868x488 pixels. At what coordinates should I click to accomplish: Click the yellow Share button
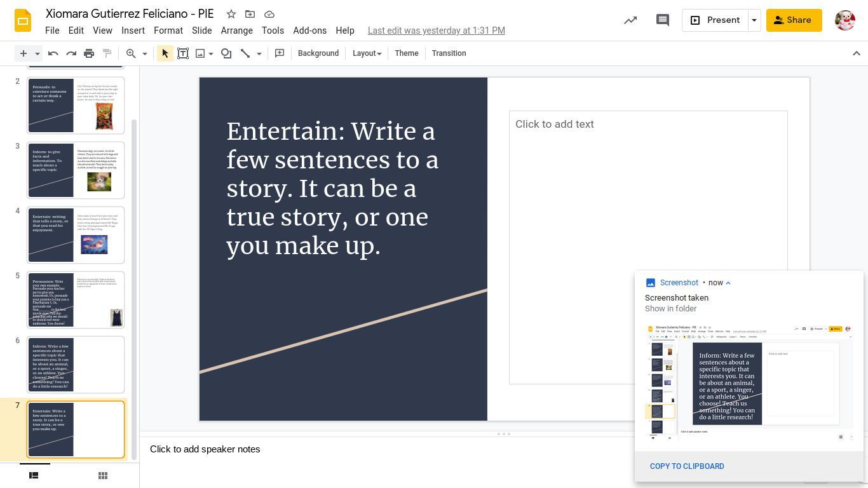[793, 20]
